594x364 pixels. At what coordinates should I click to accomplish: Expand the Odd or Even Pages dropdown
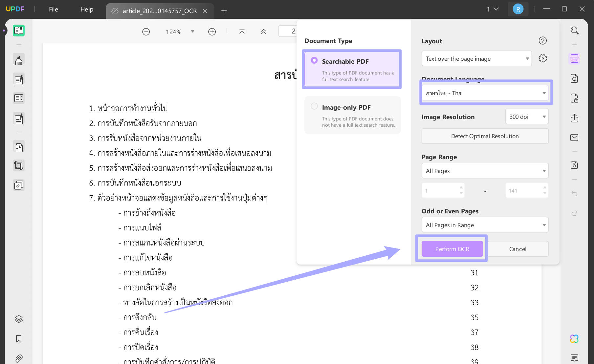(x=485, y=225)
